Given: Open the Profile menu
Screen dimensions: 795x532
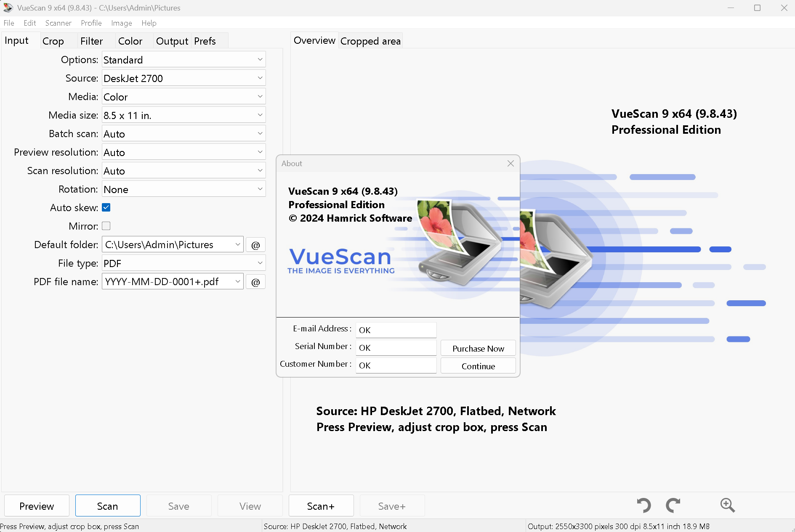Looking at the screenshot, I should click(x=91, y=23).
